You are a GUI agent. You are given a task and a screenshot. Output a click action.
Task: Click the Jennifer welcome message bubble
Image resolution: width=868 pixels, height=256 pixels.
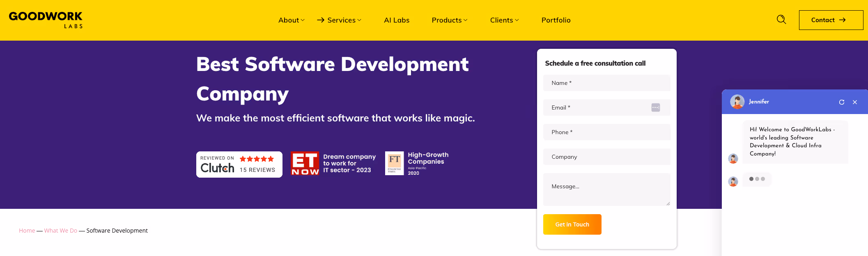coord(795,142)
